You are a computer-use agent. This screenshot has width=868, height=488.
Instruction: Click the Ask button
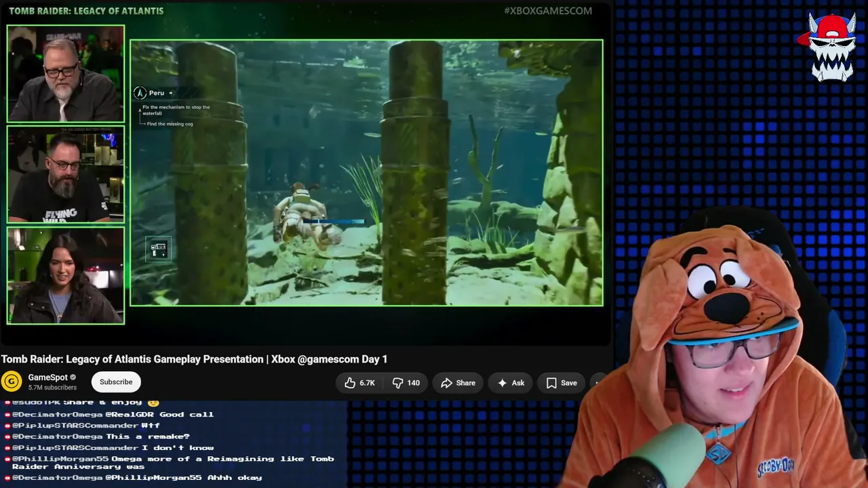click(x=511, y=383)
